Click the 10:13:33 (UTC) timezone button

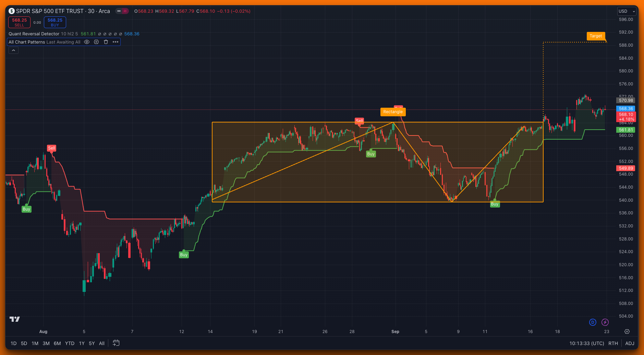click(586, 343)
